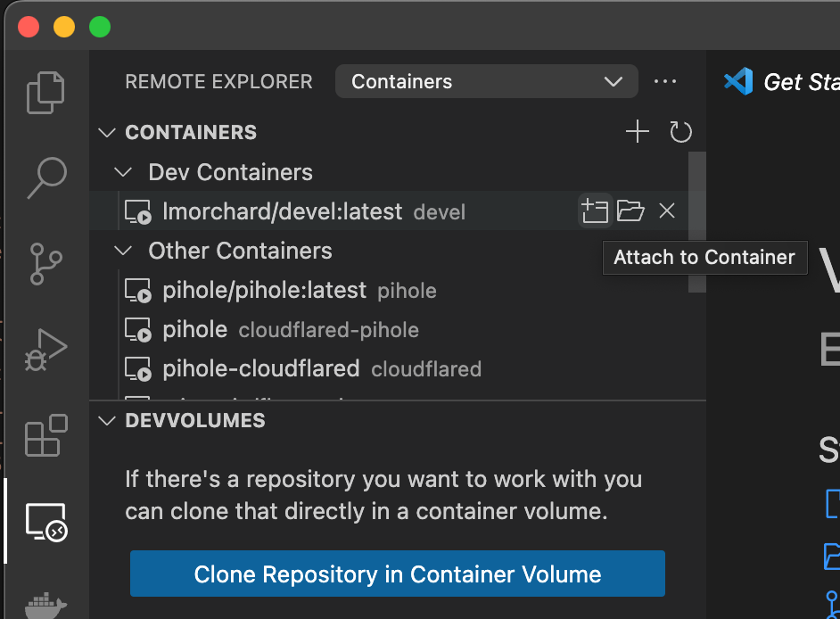Image resolution: width=840 pixels, height=619 pixels.
Task: Click the pihole/pihole:latest container icon
Action: (138, 291)
